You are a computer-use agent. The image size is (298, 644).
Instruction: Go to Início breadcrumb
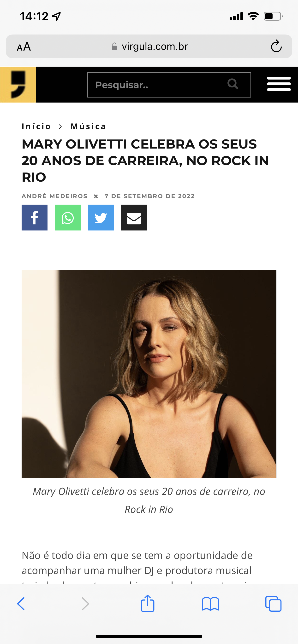point(36,126)
